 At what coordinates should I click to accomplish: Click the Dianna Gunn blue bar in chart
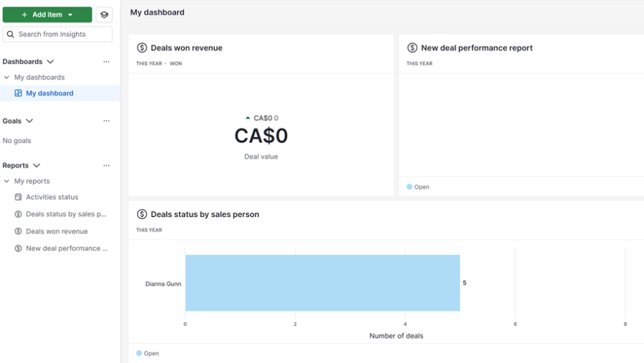(x=322, y=283)
